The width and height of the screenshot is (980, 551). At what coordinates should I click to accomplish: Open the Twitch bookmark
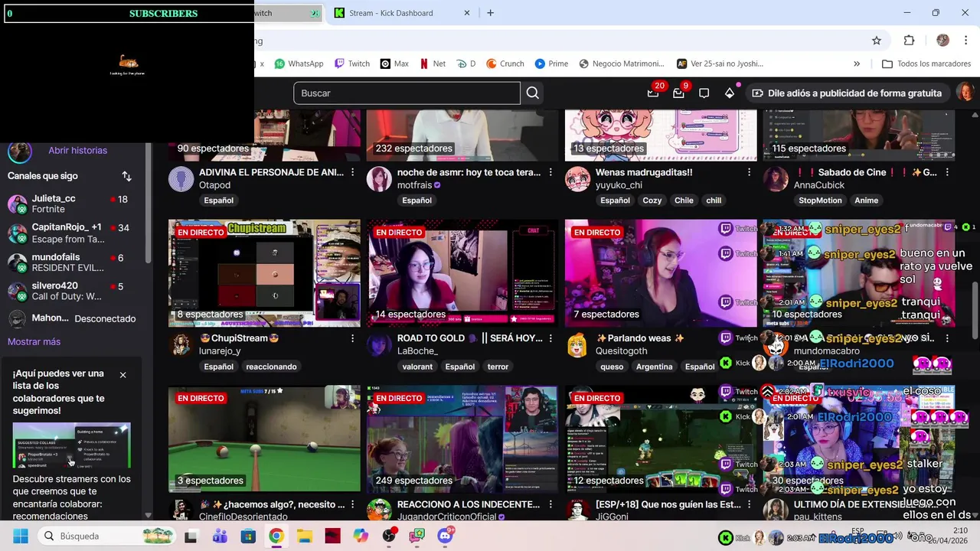point(351,64)
